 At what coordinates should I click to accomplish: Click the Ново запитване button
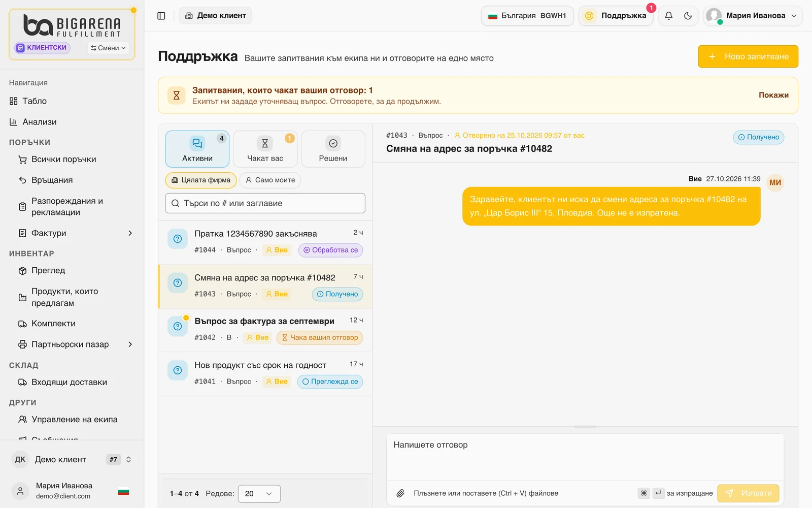coord(748,56)
